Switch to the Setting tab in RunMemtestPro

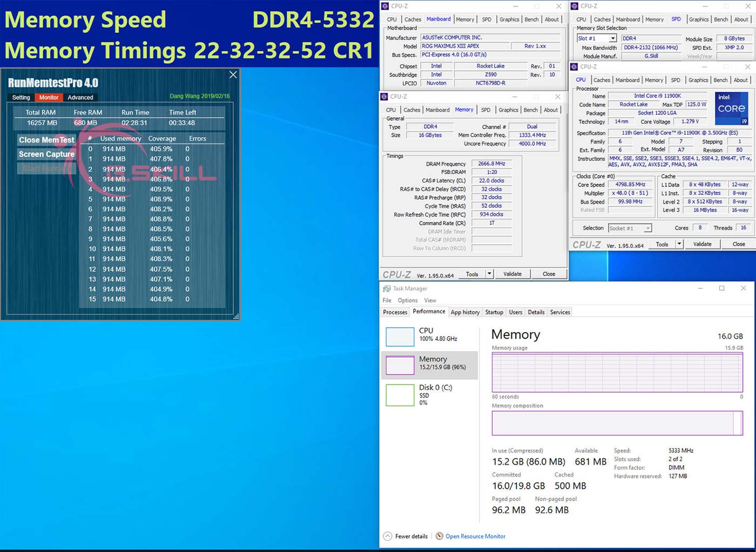pyautogui.click(x=21, y=98)
